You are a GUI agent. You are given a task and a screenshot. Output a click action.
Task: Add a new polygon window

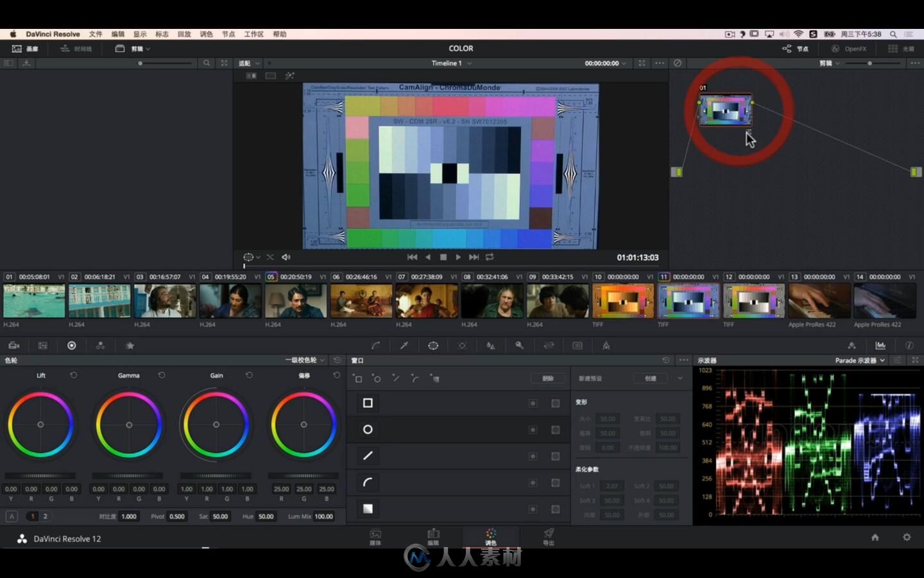396,379
